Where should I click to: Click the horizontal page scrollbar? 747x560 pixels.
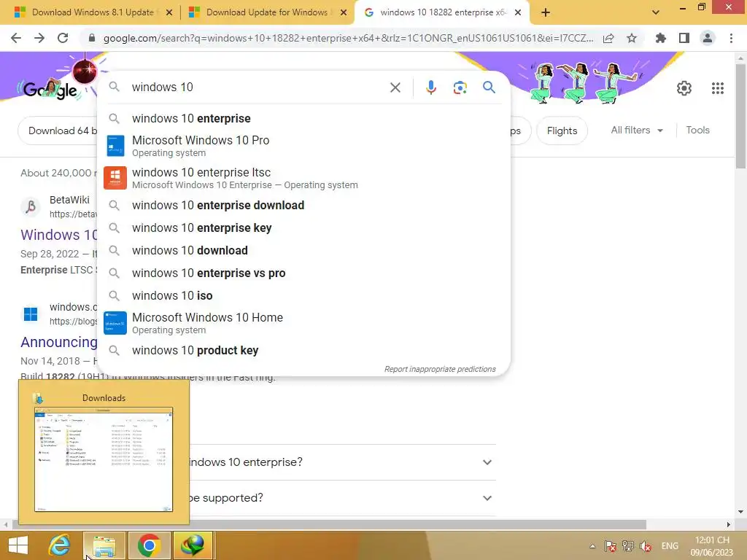click(x=329, y=524)
